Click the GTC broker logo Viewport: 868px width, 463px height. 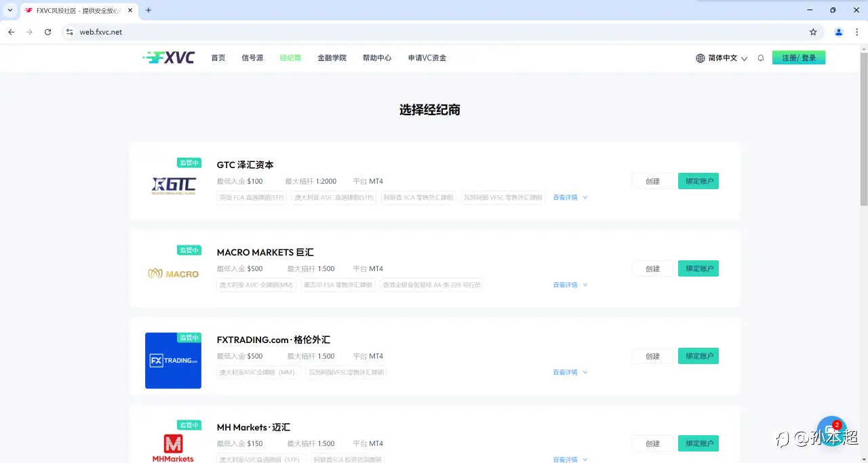pyautogui.click(x=174, y=185)
